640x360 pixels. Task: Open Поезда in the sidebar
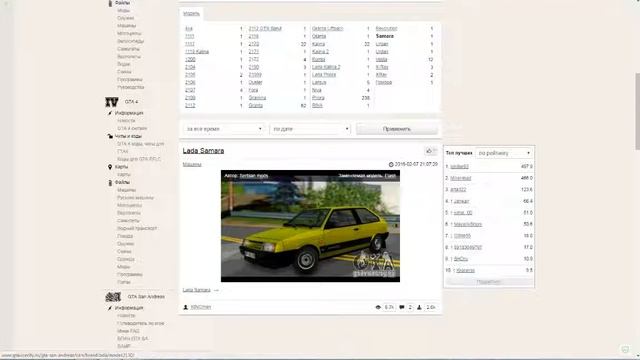click(125, 236)
